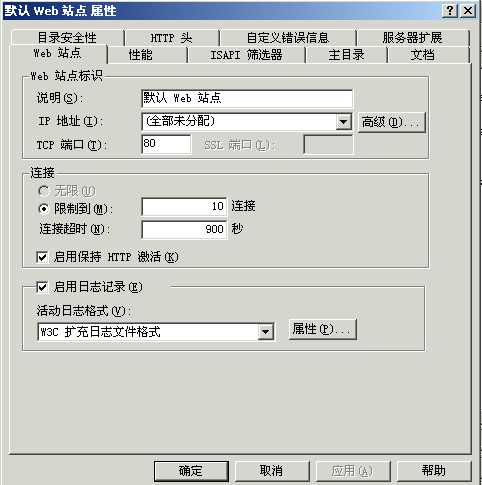
Task: Click the 说明 description text field
Action: [247, 98]
